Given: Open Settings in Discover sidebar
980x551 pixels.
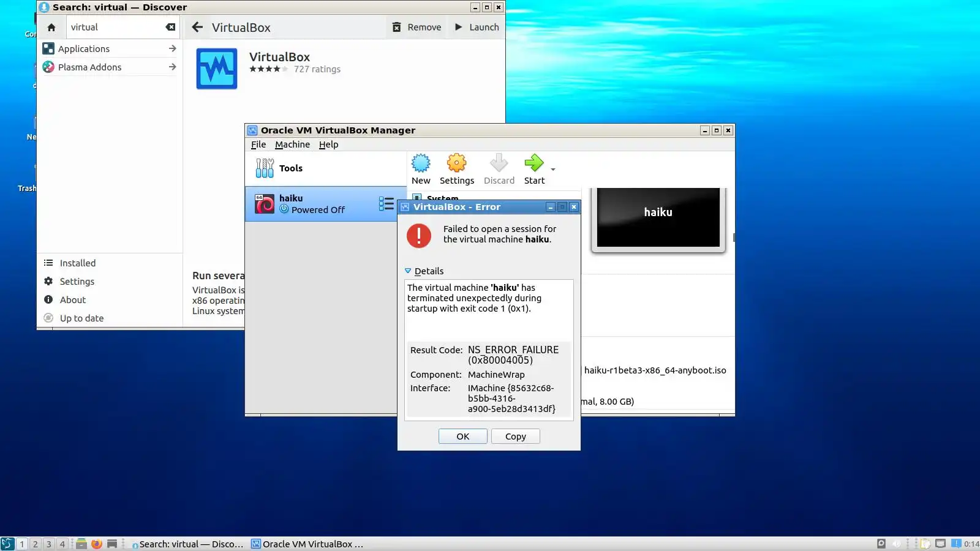Looking at the screenshot, I should pyautogui.click(x=110, y=282).
